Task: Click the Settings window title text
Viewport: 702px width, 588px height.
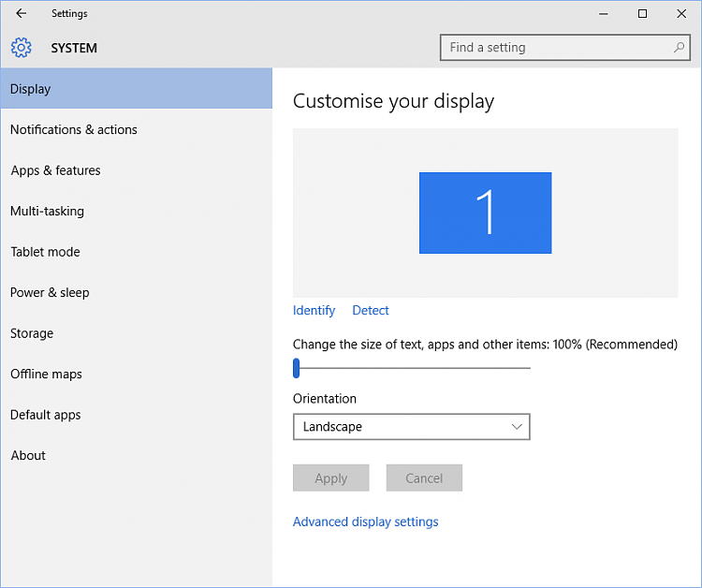Action: pos(69,14)
